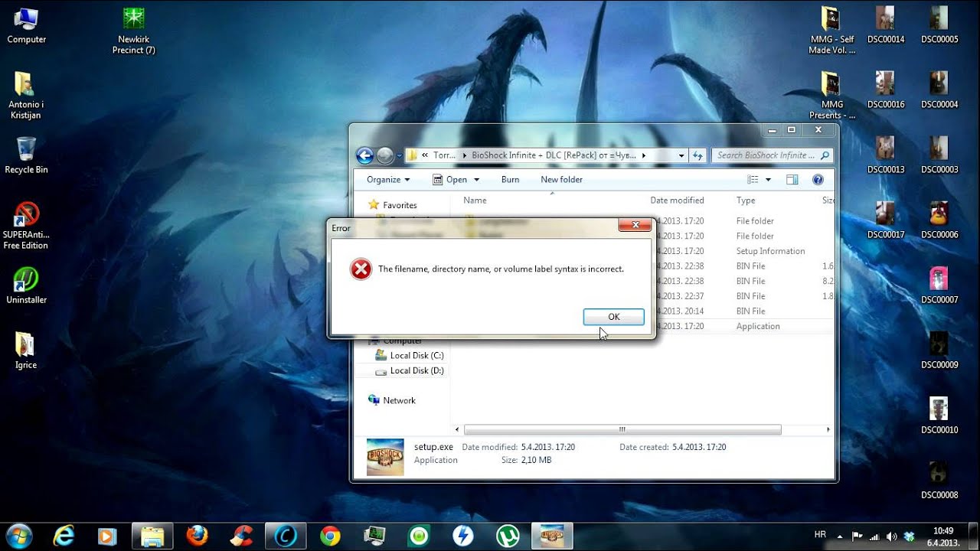Sort by the Type column header
This screenshot has width=980, height=551.
pyautogui.click(x=746, y=201)
